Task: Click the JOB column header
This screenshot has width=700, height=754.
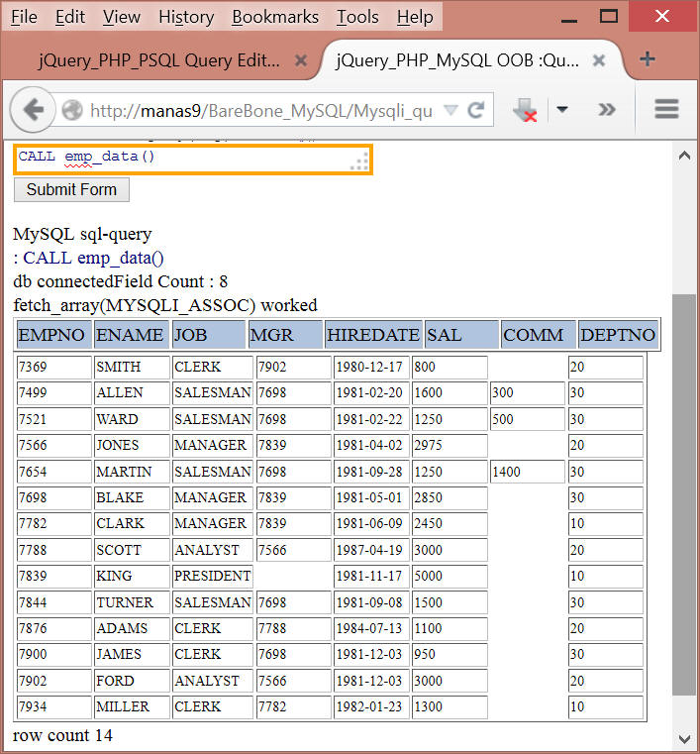Action: (x=209, y=334)
